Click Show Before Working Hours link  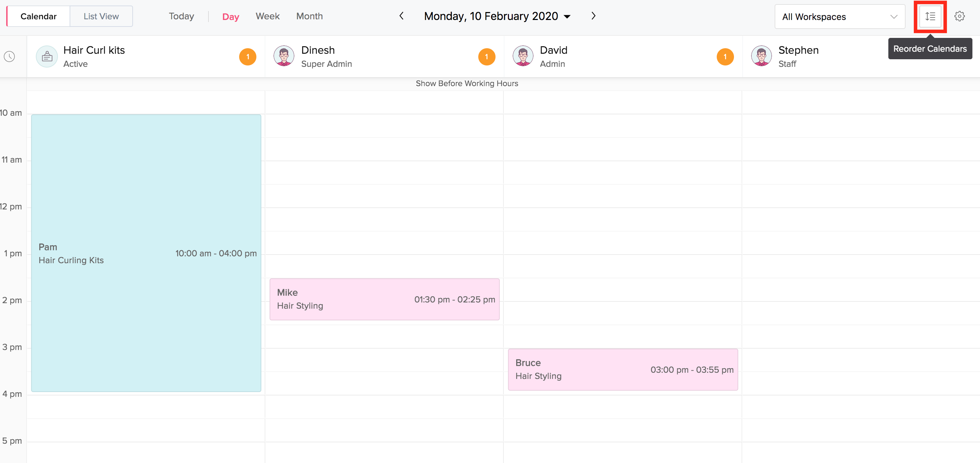[467, 83]
